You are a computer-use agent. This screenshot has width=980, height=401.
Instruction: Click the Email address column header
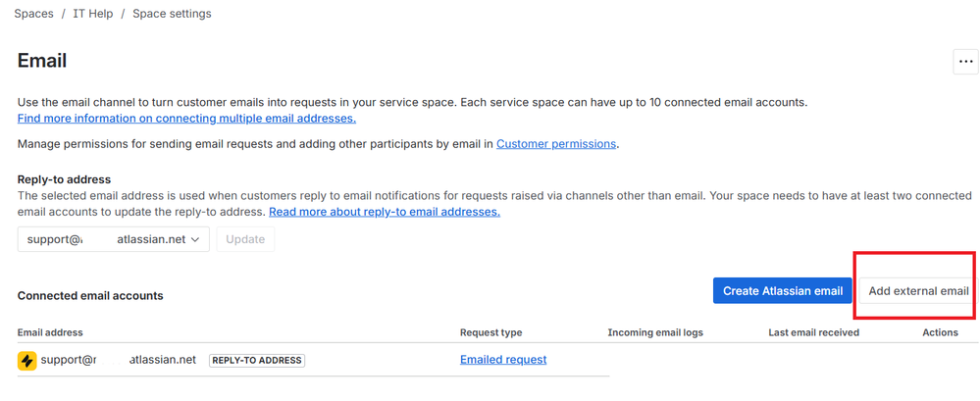click(50, 332)
